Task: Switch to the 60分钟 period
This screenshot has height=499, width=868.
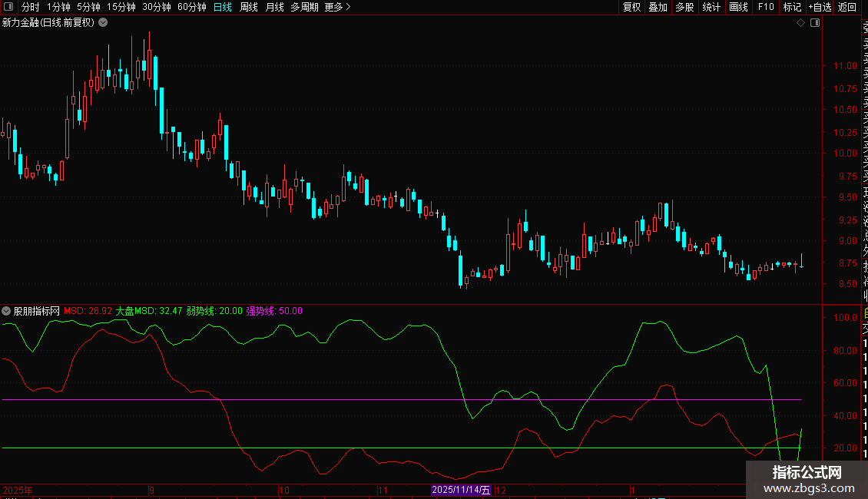Action: click(191, 7)
